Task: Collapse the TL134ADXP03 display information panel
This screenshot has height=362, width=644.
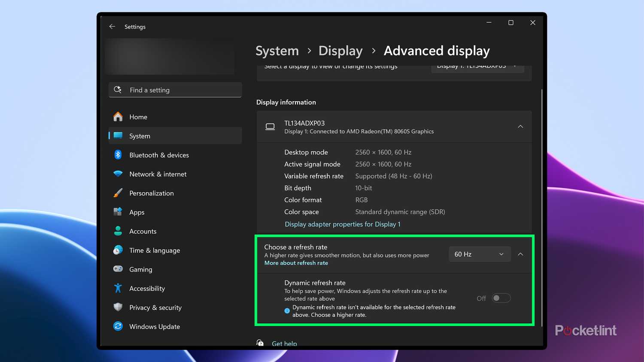Action: (520, 127)
